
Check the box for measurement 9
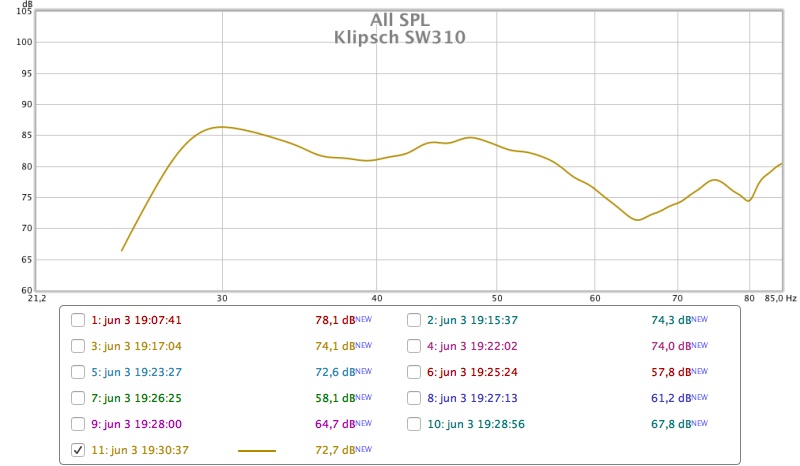coord(78,424)
